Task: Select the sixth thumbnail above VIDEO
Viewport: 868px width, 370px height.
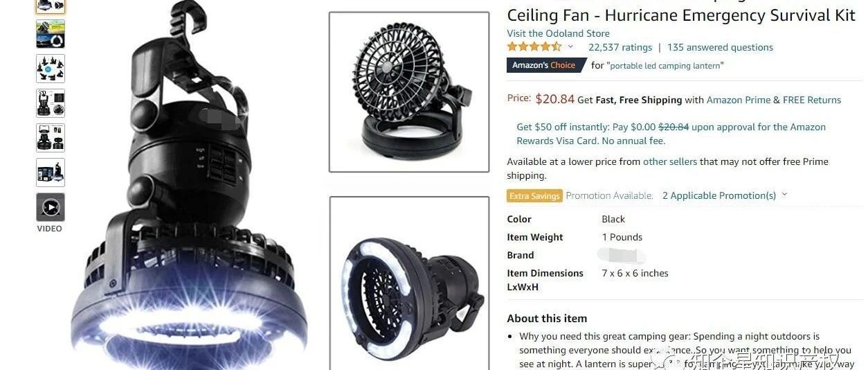Action: (51, 173)
